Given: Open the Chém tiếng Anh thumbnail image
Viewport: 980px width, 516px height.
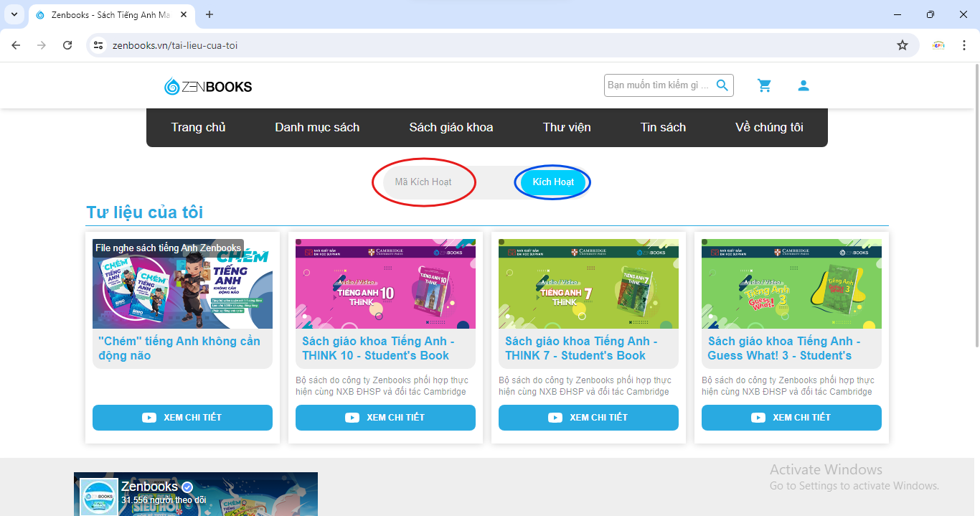Looking at the screenshot, I should tap(182, 283).
